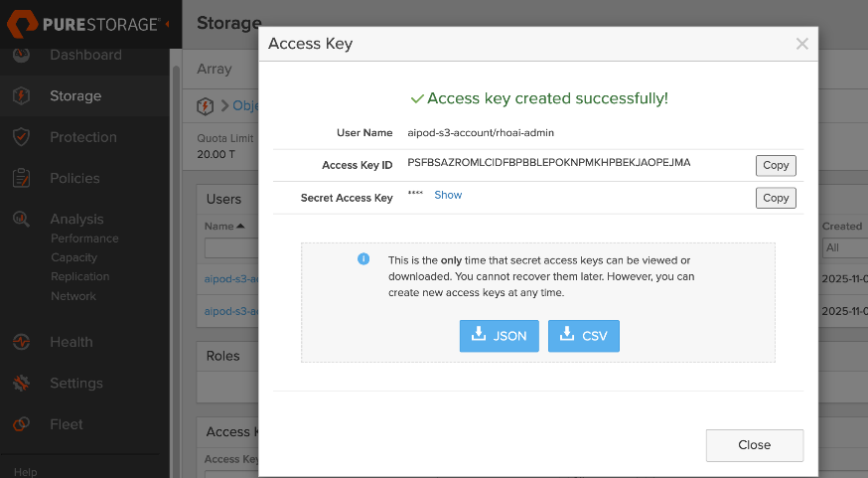Image resolution: width=868 pixels, height=478 pixels.
Task: Click the Settings gear icon
Action: [x=21, y=383]
